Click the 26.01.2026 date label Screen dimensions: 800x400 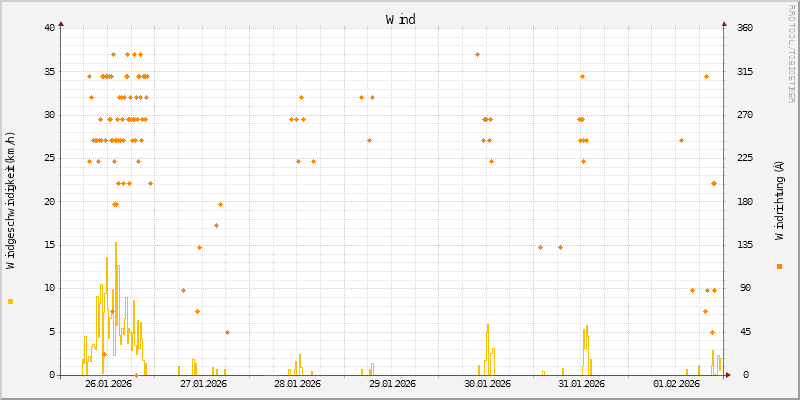pyautogui.click(x=109, y=383)
